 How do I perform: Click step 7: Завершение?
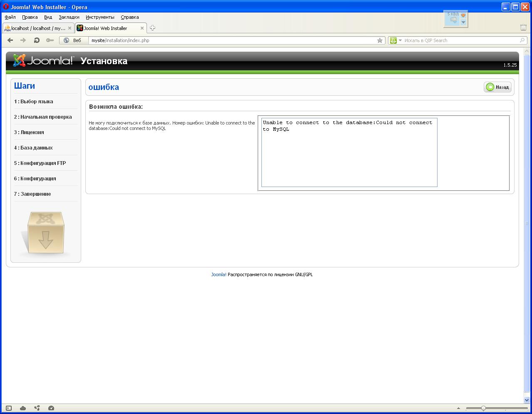click(x=32, y=194)
